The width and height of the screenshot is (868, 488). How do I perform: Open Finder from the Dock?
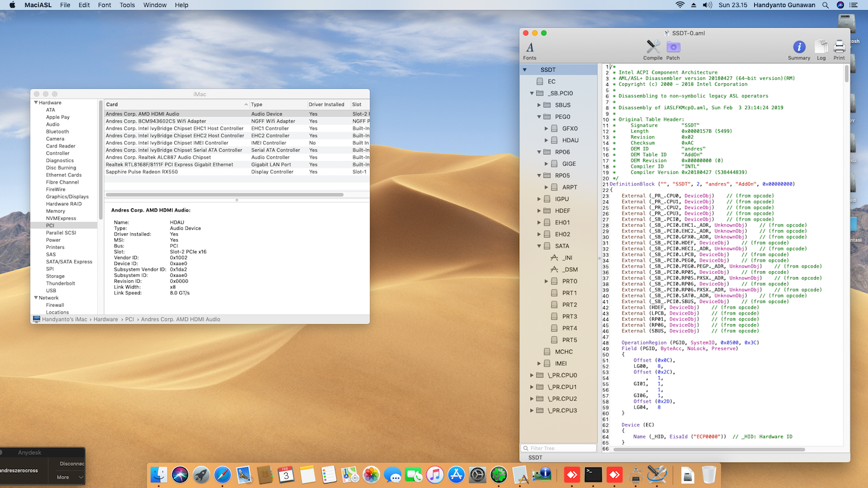pos(159,474)
